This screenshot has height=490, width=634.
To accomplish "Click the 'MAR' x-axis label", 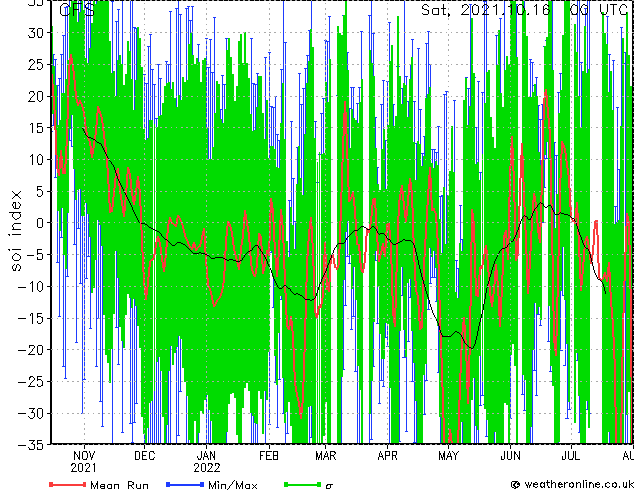I will 325,456.
